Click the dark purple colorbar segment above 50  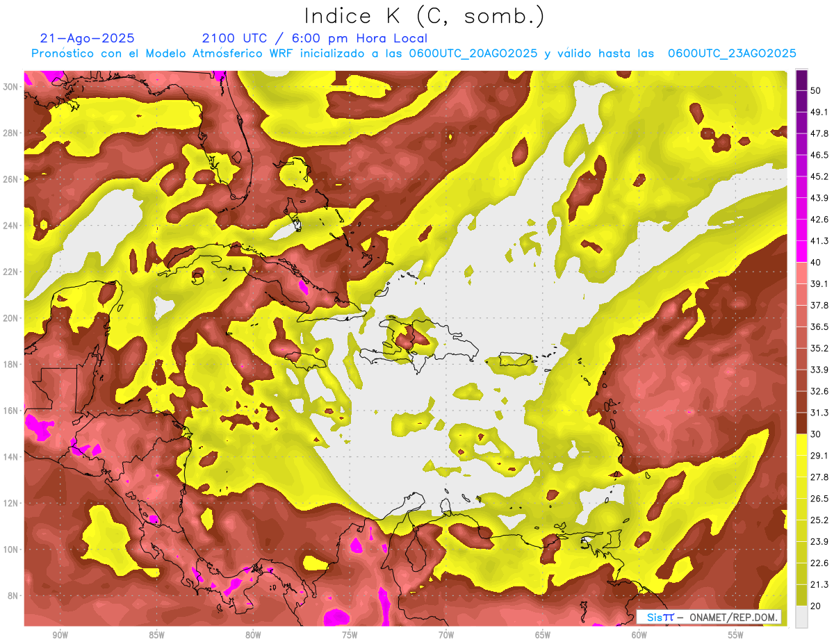point(802,80)
